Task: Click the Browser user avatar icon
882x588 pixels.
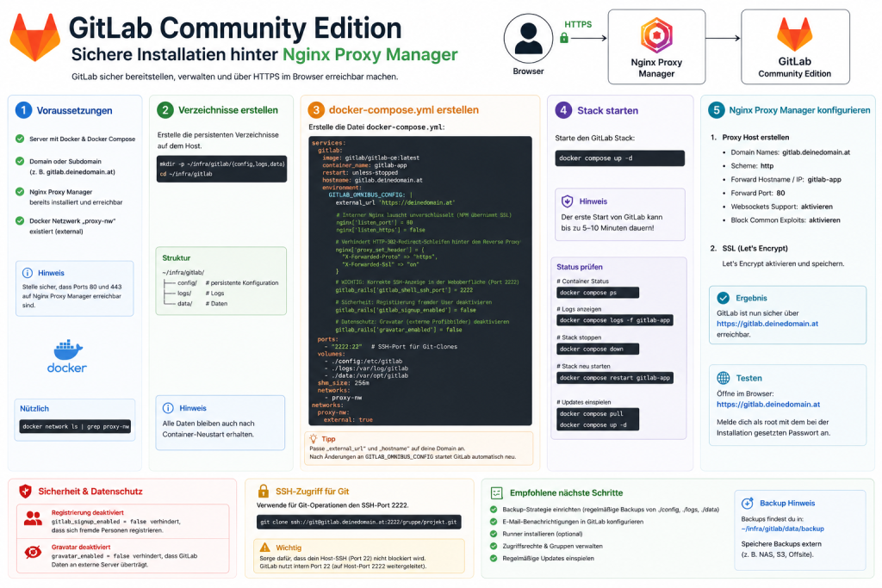Action: [x=528, y=38]
